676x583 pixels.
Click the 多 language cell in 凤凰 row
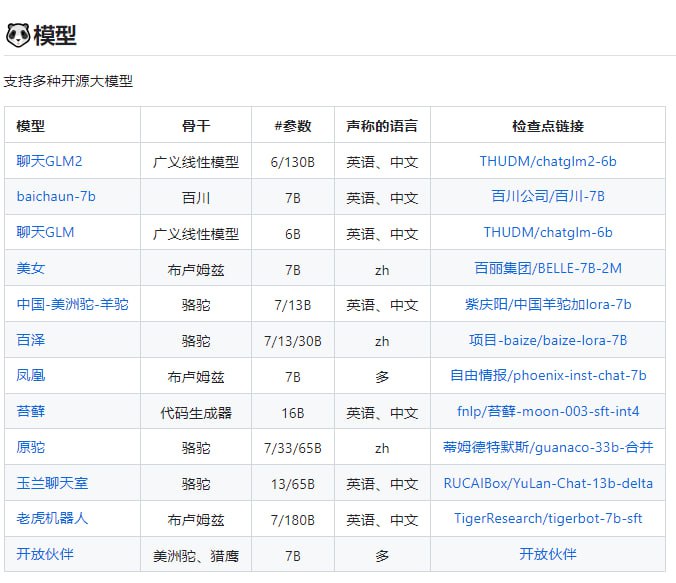(382, 377)
